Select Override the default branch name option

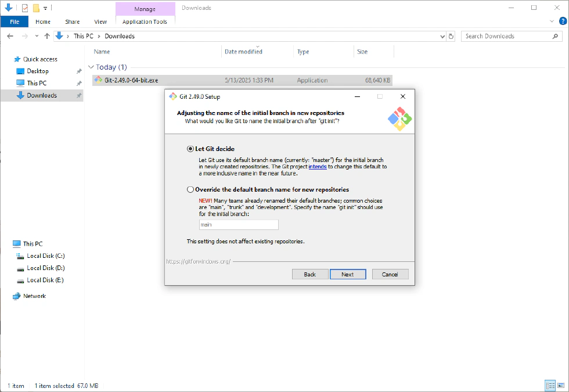pyautogui.click(x=190, y=189)
